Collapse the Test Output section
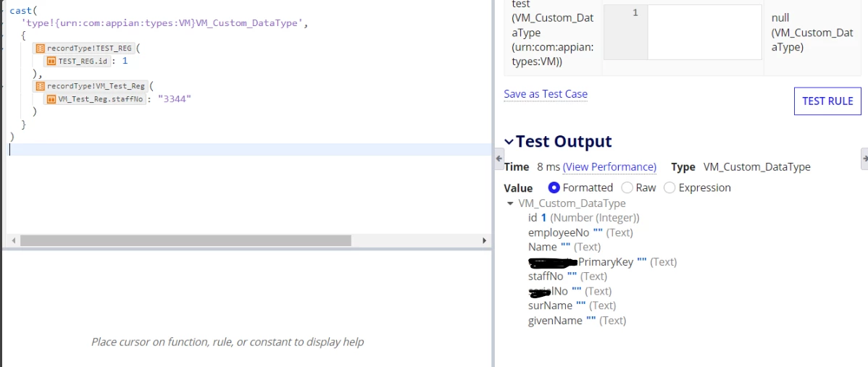This screenshot has height=367, width=868. 509,142
